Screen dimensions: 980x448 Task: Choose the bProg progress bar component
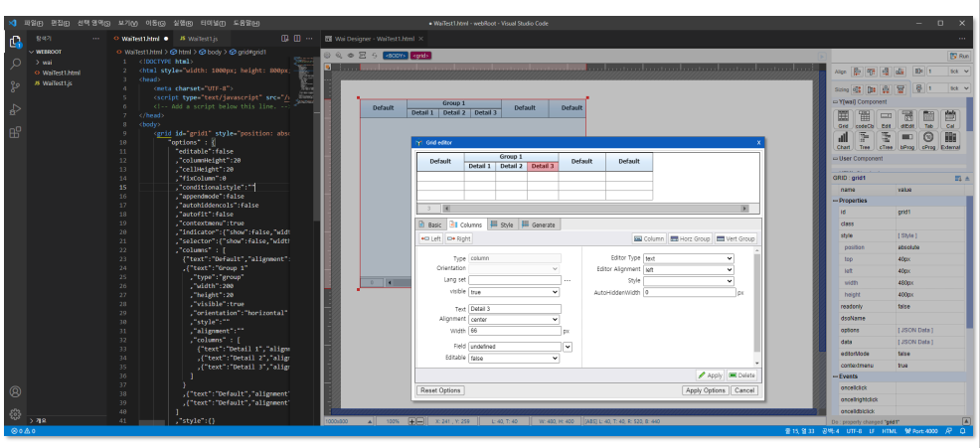906,139
